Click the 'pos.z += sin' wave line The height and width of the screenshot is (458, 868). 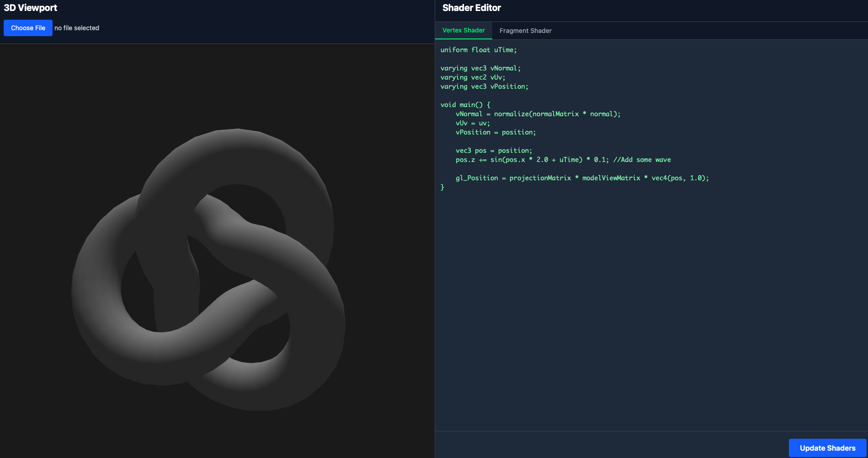pos(563,160)
